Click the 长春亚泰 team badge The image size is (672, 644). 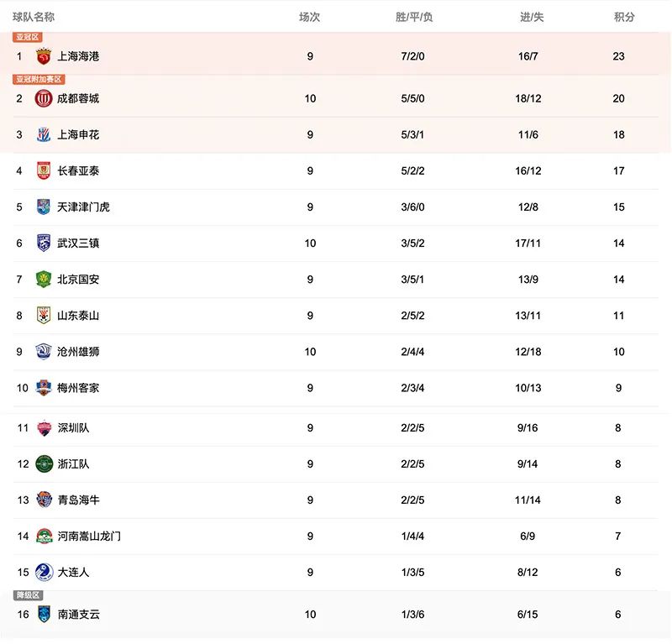click(x=44, y=170)
